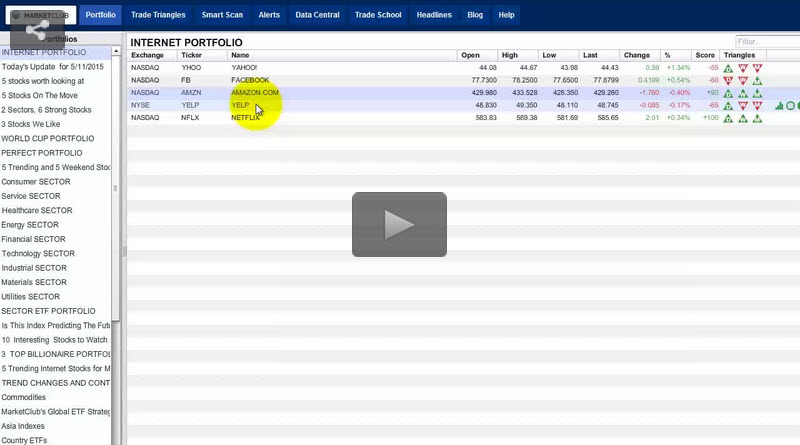800x445 pixels.
Task: Sort by the Score column header
Action: click(x=705, y=55)
